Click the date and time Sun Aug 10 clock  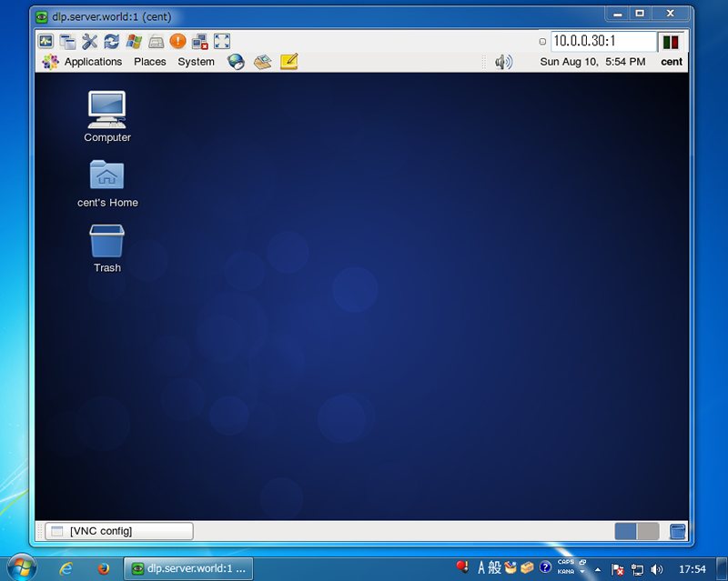[x=592, y=62]
